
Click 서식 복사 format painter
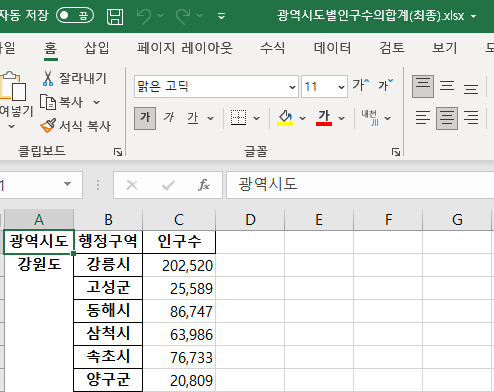tap(75, 126)
